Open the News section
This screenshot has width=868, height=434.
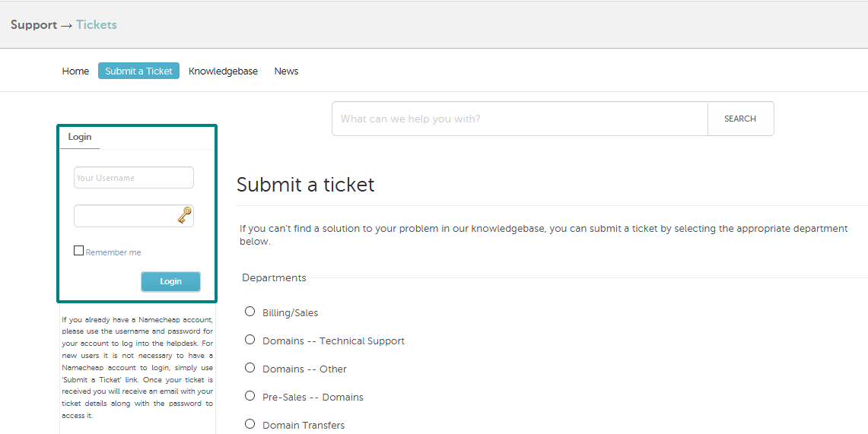286,71
